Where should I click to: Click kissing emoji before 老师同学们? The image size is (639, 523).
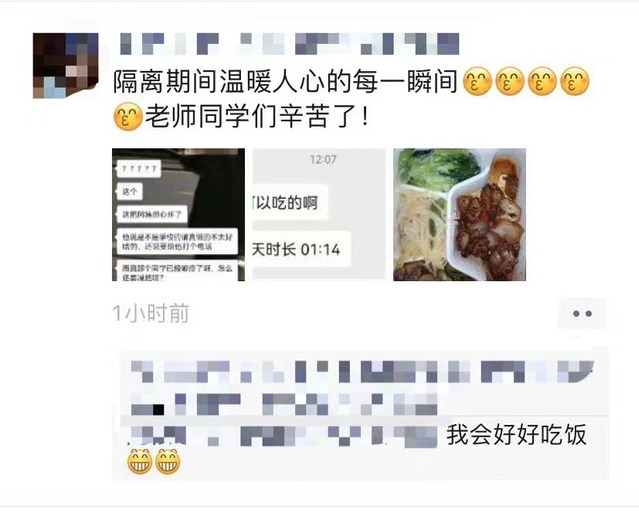point(128,117)
